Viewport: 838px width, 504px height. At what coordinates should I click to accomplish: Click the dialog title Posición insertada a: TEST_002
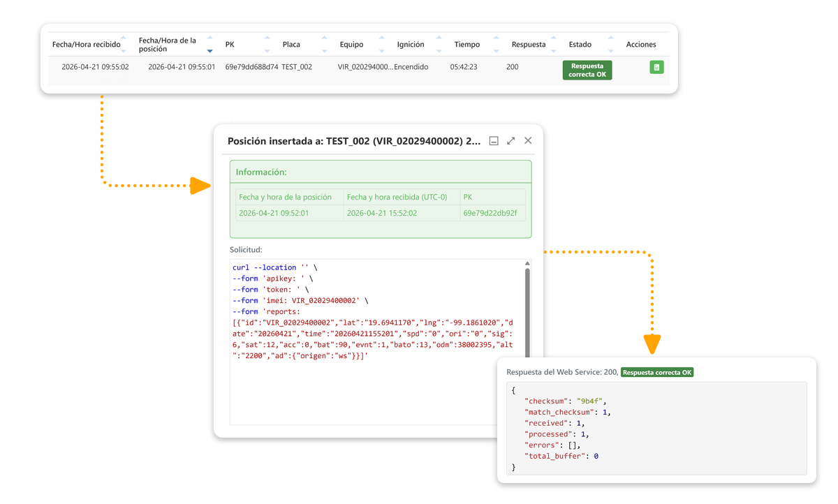(x=354, y=141)
